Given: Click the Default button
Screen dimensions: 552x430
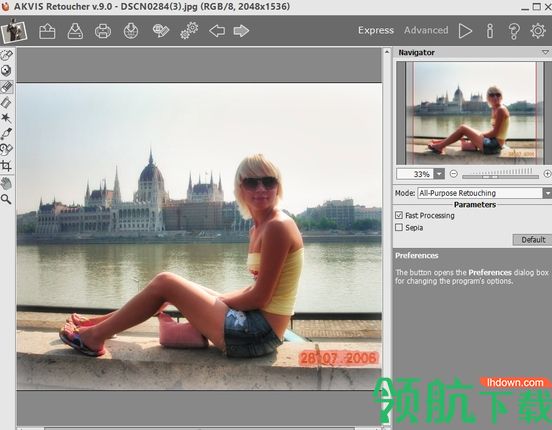Looking at the screenshot, I should (x=533, y=240).
